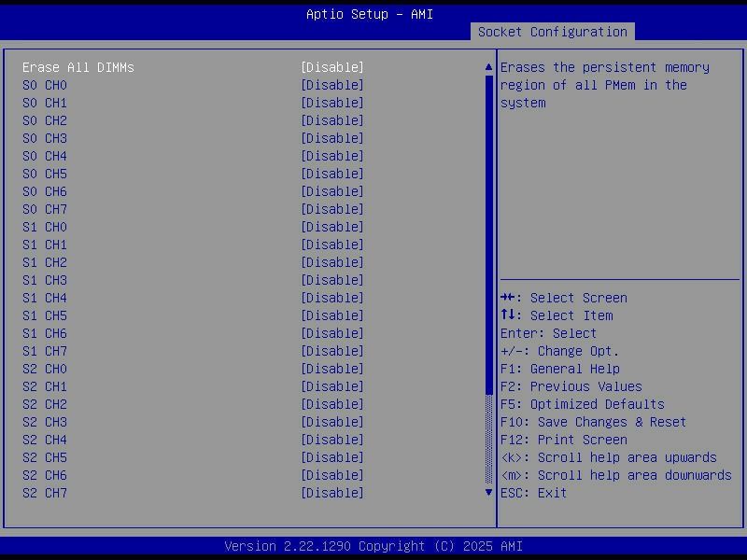Change S0 CH5 Disable setting
747x560 pixels.
[332, 174]
